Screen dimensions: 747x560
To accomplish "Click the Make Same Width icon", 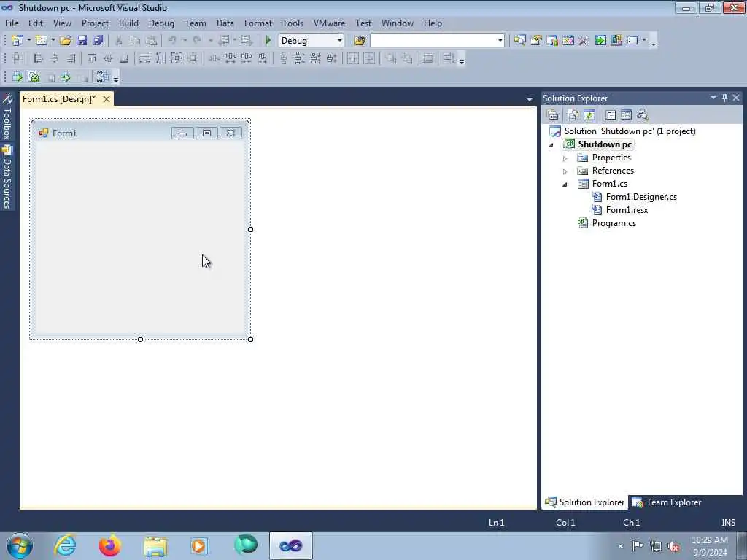I will (x=145, y=58).
